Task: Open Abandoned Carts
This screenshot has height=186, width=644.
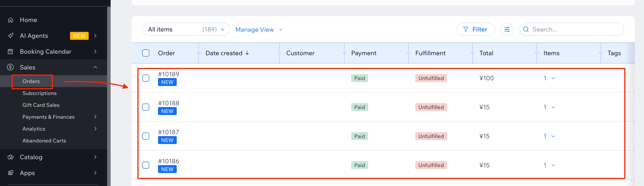Action: (x=44, y=141)
